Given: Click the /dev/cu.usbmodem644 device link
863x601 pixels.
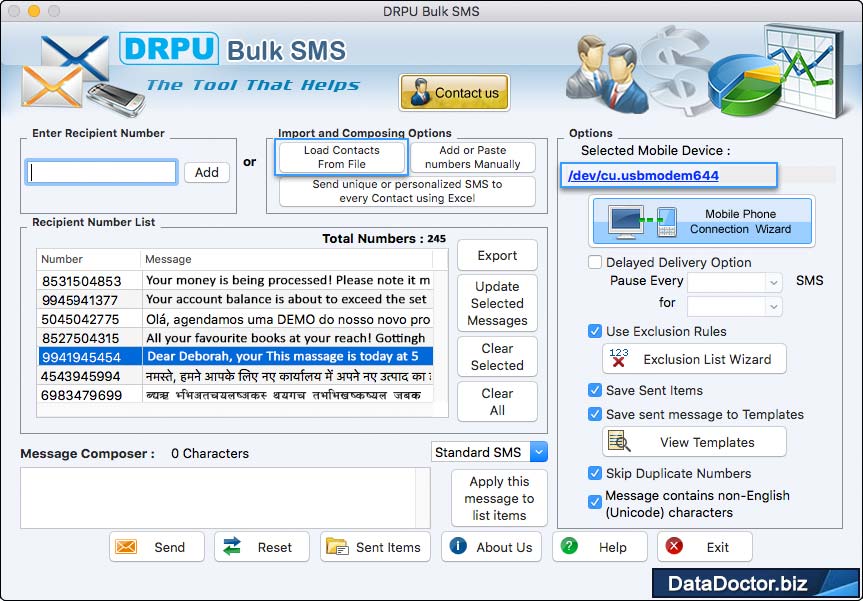Looking at the screenshot, I should 643,176.
